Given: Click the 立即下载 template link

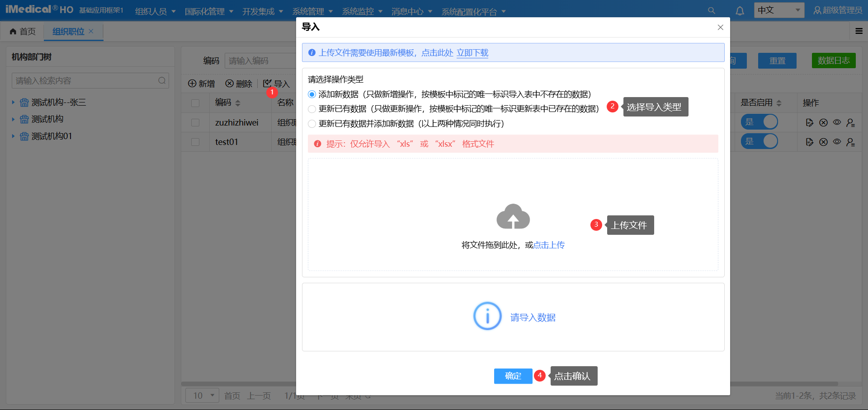Looking at the screenshot, I should tap(472, 53).
